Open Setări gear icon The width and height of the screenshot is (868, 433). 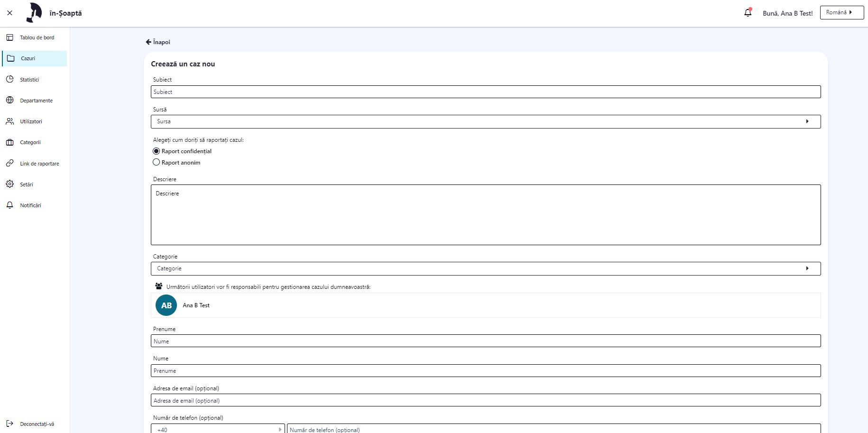pos(10,184)
